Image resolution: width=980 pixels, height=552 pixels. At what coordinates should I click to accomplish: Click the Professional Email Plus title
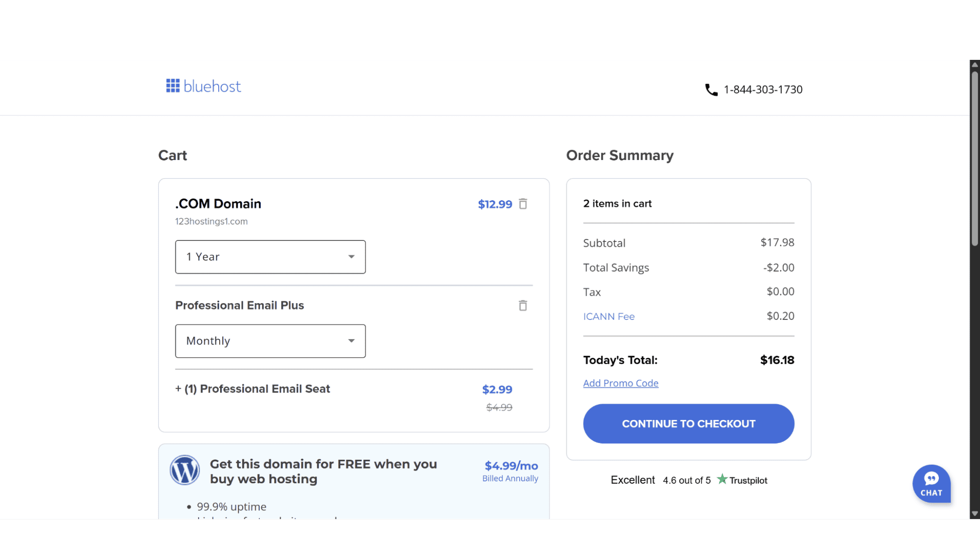239,305
